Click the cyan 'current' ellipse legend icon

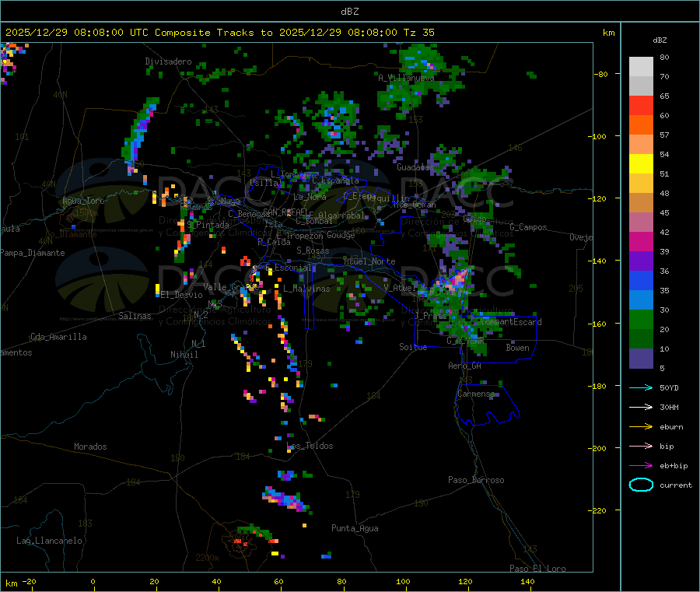(x=641, y=485)
